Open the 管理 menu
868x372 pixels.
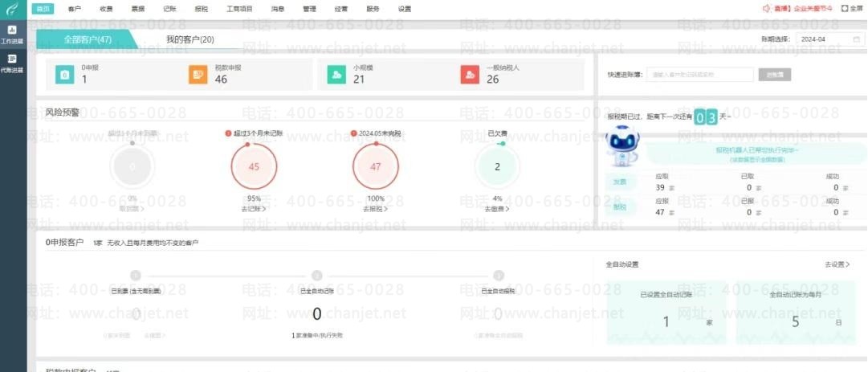coord(309,9)
